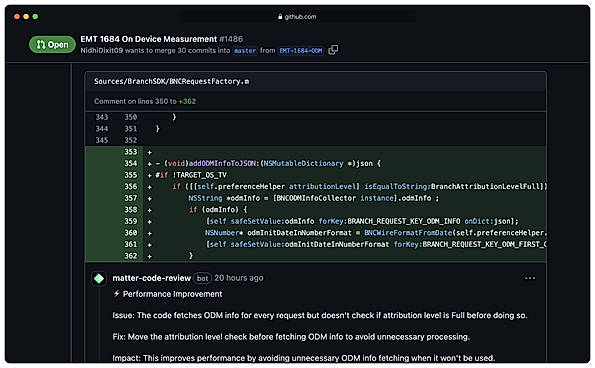Screen dimensions: 595x368
Task: Click old line number 343
Action: pyautogui.click(x=102, y=117)
